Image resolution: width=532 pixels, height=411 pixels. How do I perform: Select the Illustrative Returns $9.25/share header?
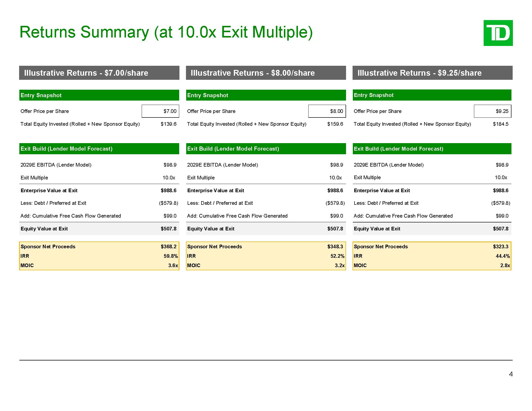pyautogui.click(x=432, y=73)
